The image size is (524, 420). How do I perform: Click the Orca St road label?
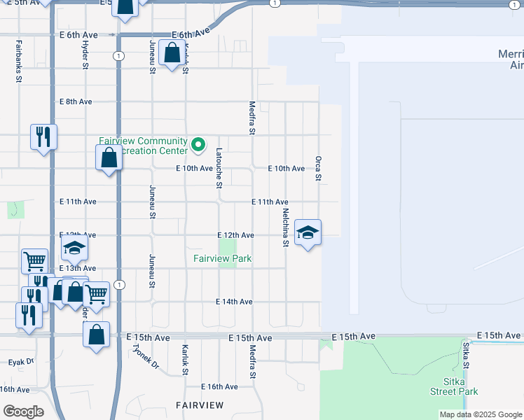pyautogui.click(x=318, y=168)
